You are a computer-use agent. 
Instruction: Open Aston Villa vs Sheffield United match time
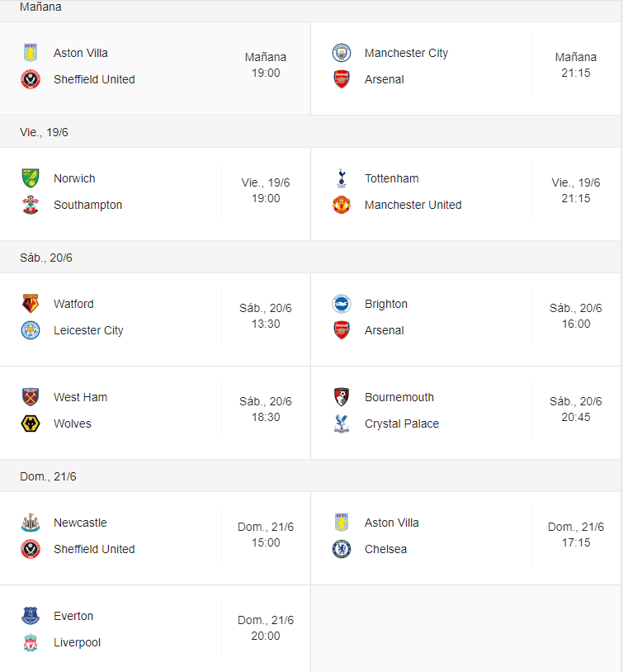coord(266,64)
